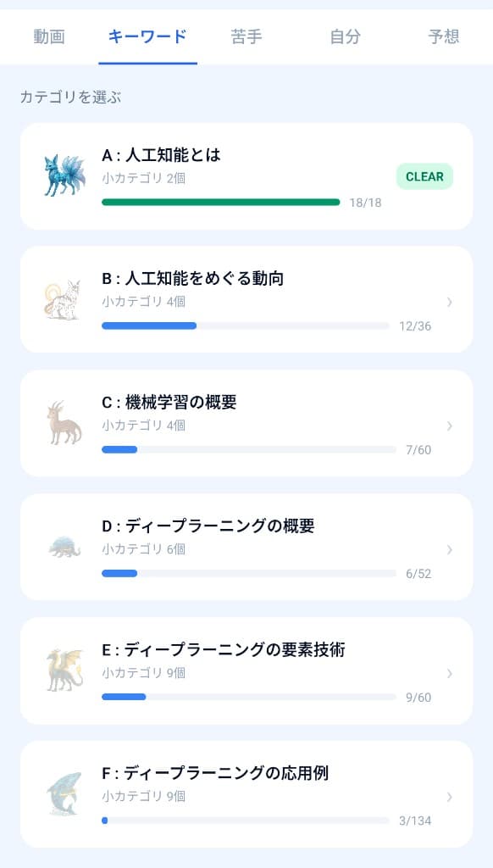Open the 予想 tab
The width and height of the screenshot is (493, 868).
tap(442, 37)
